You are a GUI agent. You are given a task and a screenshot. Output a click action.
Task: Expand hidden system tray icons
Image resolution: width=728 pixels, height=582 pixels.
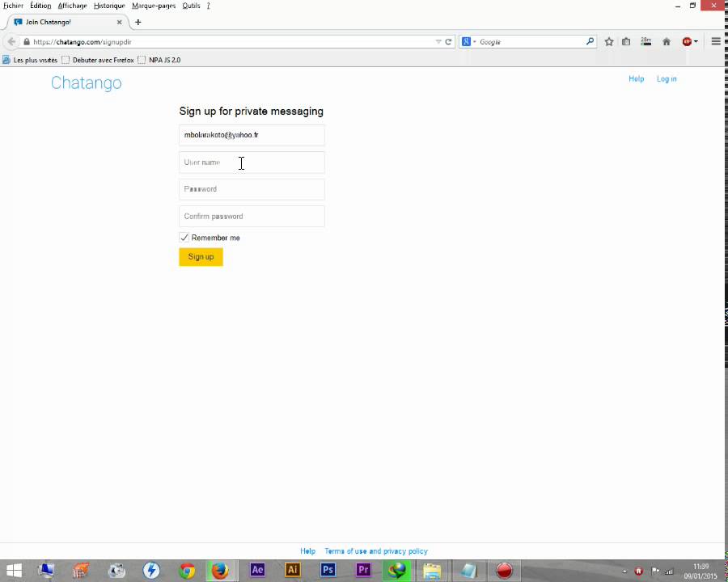point(624,571)
